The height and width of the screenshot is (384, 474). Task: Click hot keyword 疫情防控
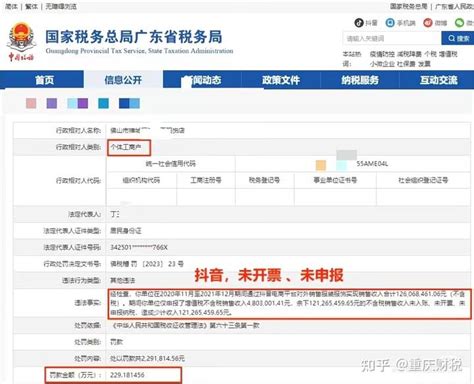pos(382,54)
